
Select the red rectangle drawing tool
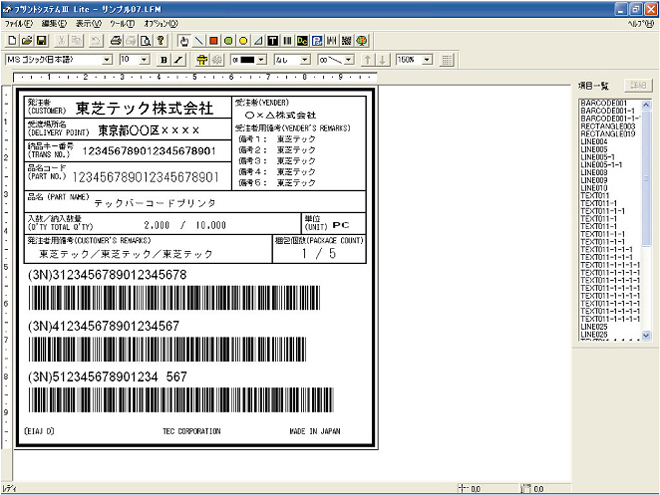tap(213, 41)
